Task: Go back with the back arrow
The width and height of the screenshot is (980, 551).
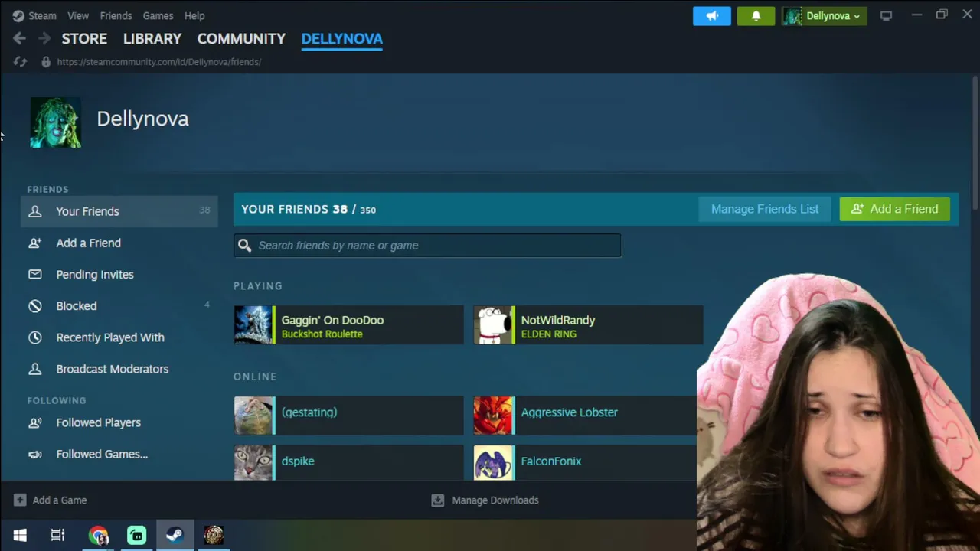Action: click(x=19, y=38)
